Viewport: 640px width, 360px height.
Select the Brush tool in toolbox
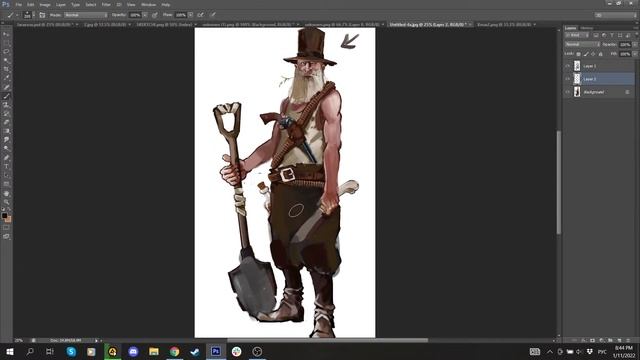pos(6,96)
